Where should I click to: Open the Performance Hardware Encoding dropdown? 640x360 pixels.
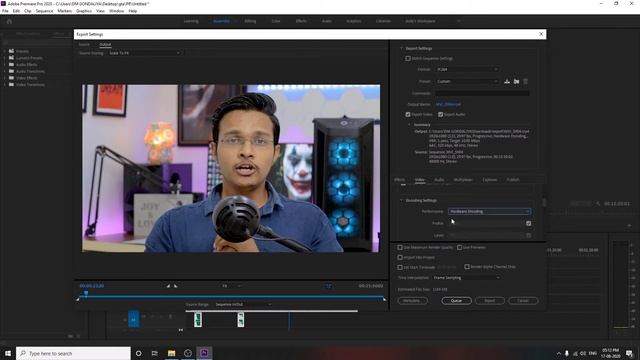(x=489, y=211)
